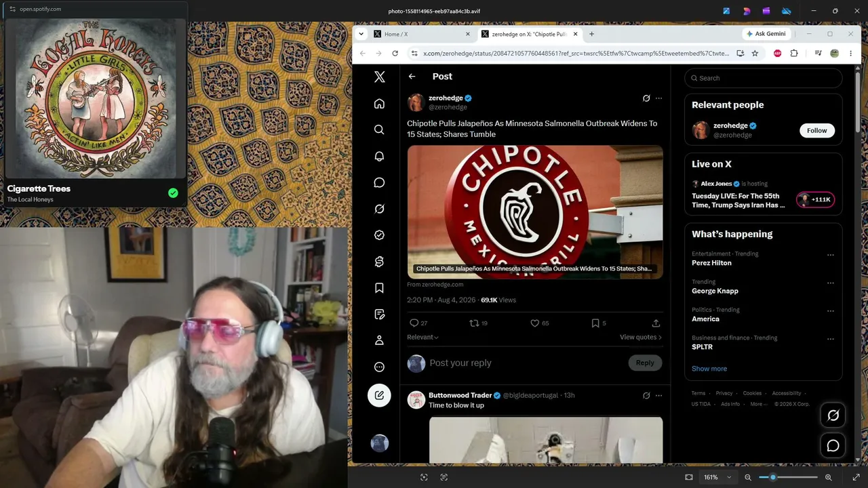Click the zoom-out magnifier in photo viewer

748,477
